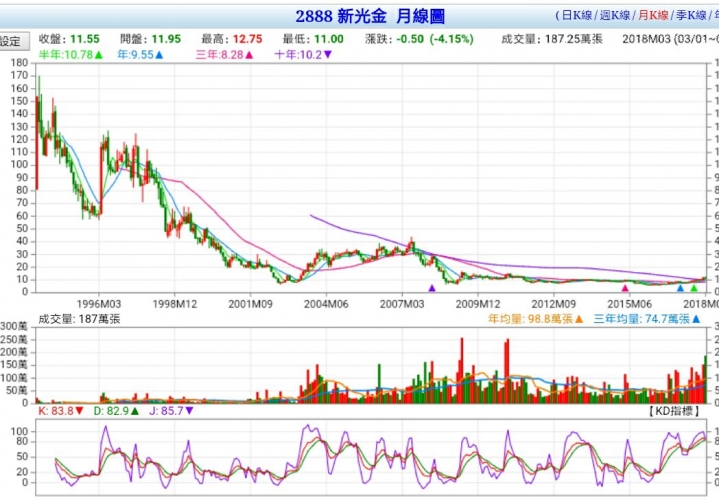Screen dimensions: 720x500
Task: Click the orange triangle beside 年均量
Action: 579,319
